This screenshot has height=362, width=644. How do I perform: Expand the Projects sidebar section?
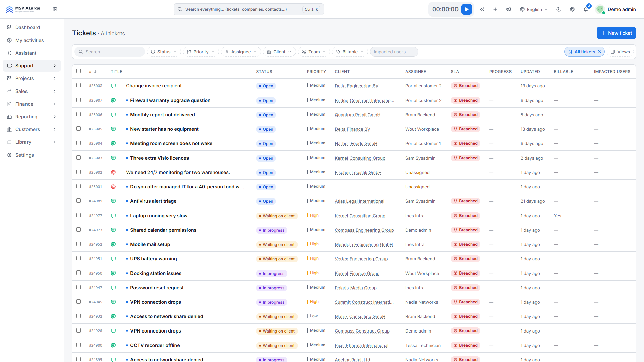pyautogui.click(x=32, y=78)
